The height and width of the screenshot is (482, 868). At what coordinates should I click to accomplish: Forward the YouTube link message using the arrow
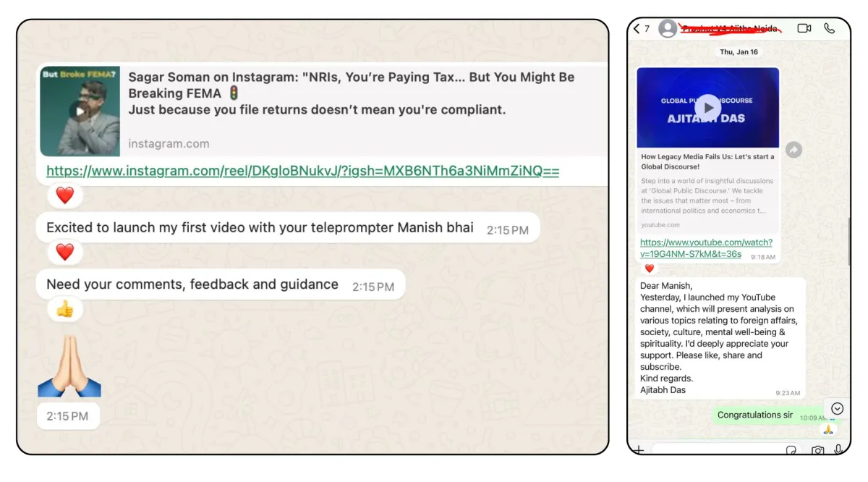click(793, 150)
